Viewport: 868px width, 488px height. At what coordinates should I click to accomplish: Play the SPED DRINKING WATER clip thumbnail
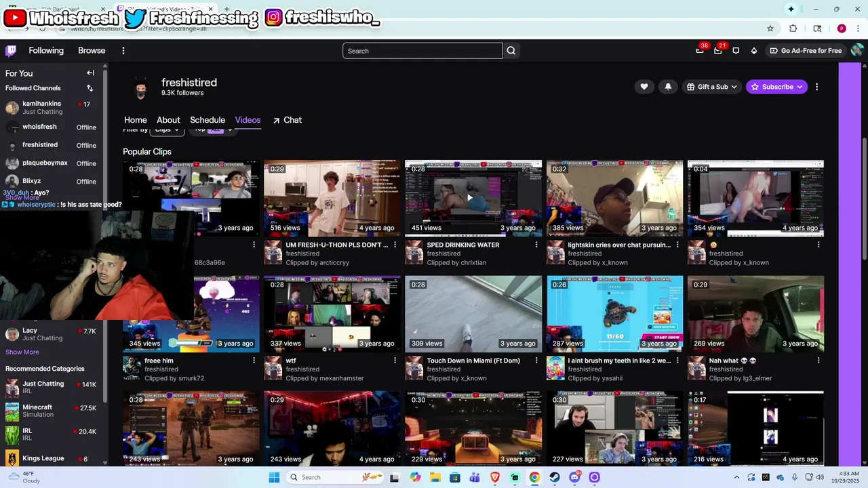(x=473, y=198)
